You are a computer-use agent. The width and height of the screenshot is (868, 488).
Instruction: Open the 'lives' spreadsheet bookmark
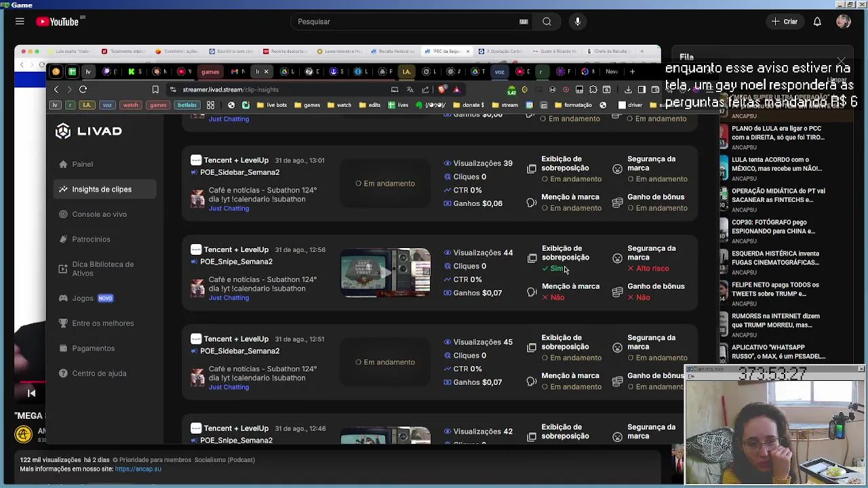tap(398, 105)
